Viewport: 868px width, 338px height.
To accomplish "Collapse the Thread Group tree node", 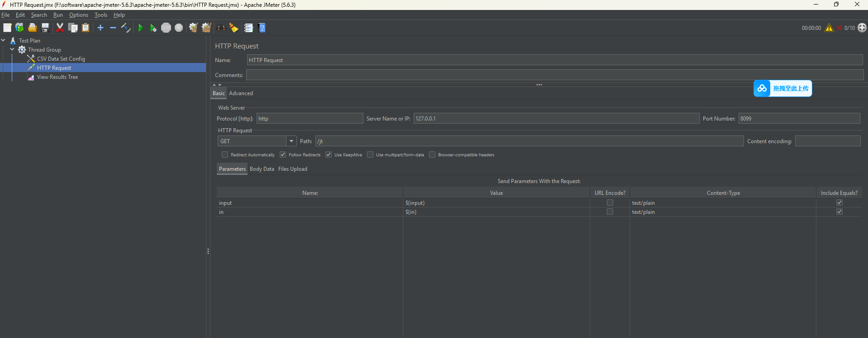I will (x=12, y=49).
